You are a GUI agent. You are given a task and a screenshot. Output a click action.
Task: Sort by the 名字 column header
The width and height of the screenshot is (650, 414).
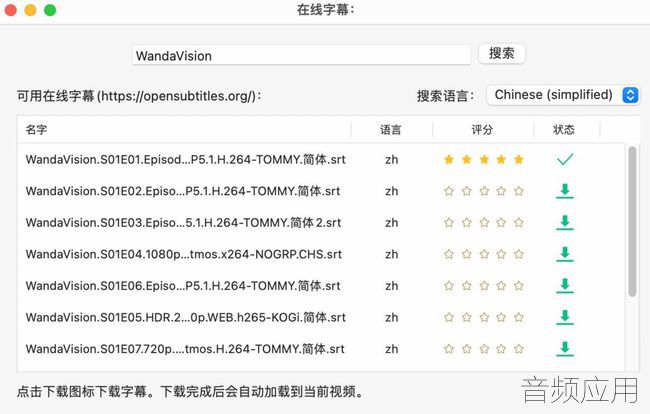pyautogui.click(x=184, y=130)
